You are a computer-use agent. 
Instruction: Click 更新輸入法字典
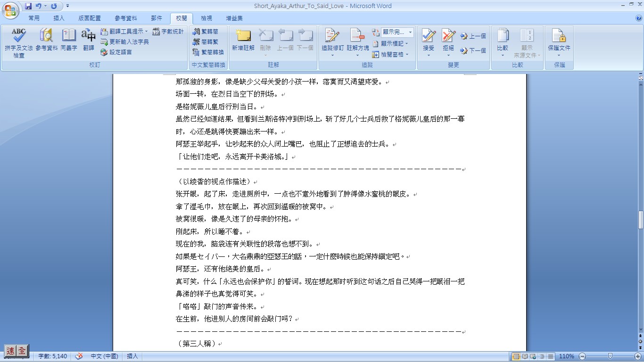[x=124, y=42]
